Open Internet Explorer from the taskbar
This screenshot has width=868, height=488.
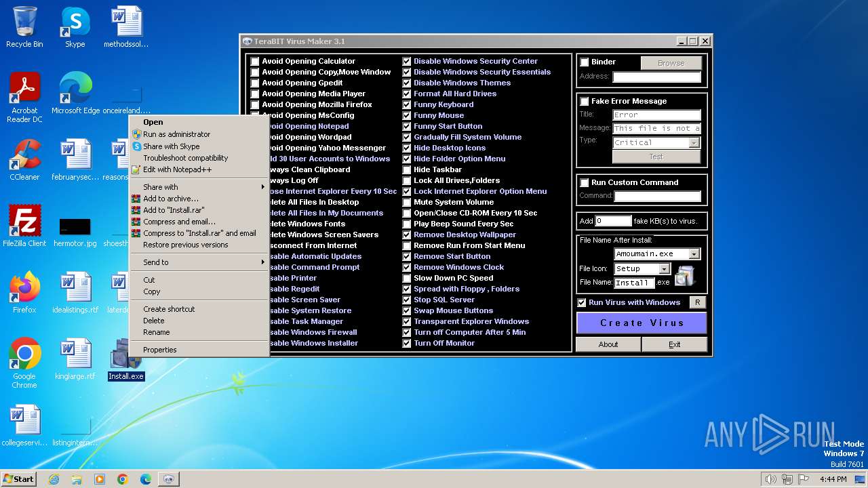click(x=54, y=479)
